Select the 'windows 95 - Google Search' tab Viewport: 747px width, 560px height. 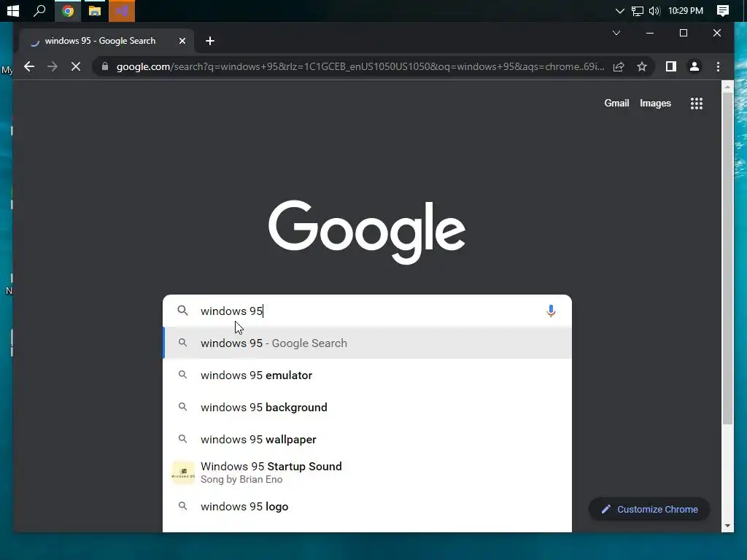pyautogui.click(x=107, y=41)
